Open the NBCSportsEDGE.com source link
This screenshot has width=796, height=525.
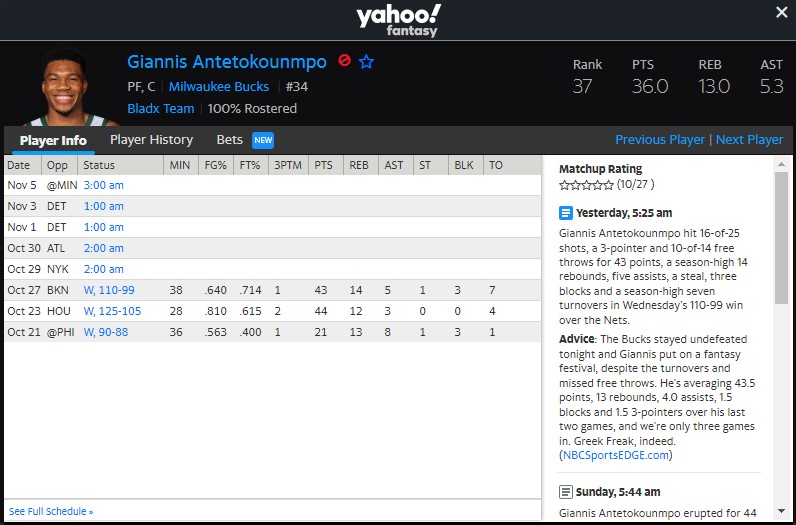click(616, 455)
